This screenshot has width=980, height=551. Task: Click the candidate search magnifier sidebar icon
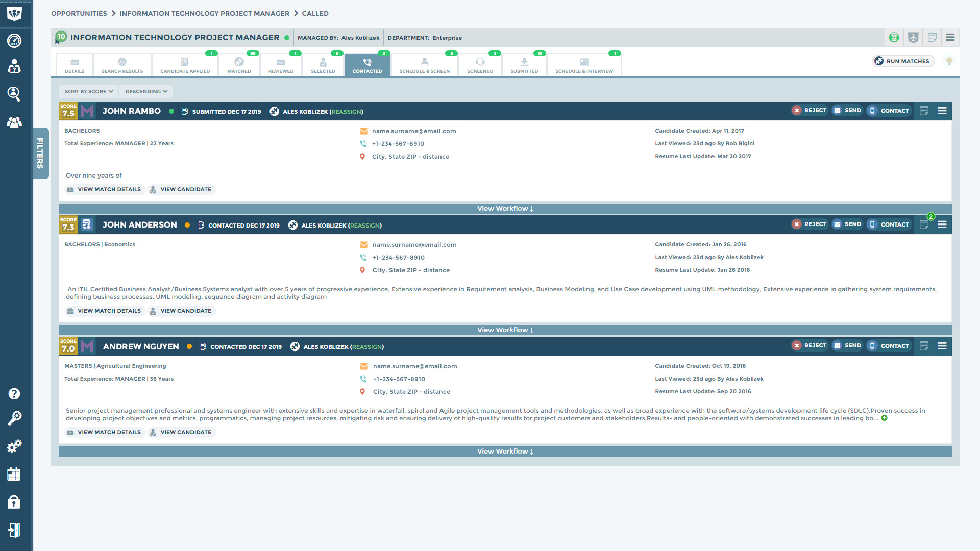[x=14, y=93]
